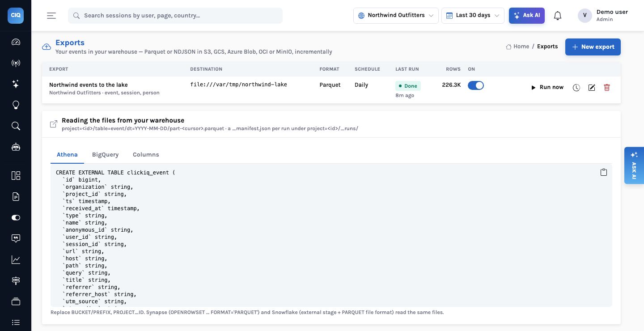Click the Ask AI button in the top bar
The image size is (644, 331).
pos(527,16)
